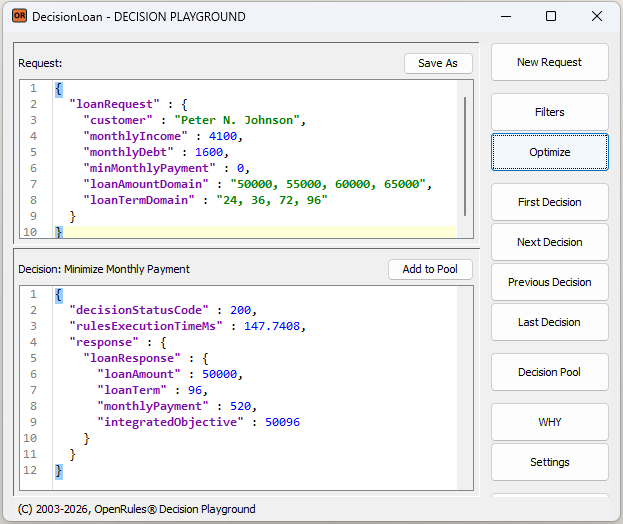
Task: Click the monthlyDebt value 1600
Action: pos(209,152)
